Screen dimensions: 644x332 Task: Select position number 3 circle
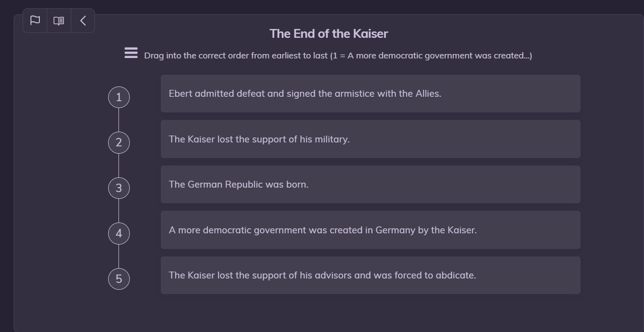[x=119, y=188]
